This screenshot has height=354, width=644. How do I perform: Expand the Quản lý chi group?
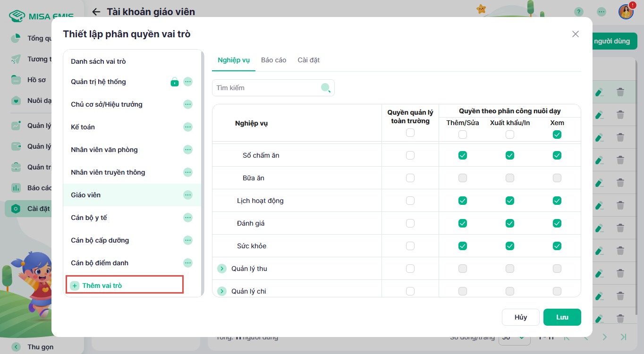[222, 291]
